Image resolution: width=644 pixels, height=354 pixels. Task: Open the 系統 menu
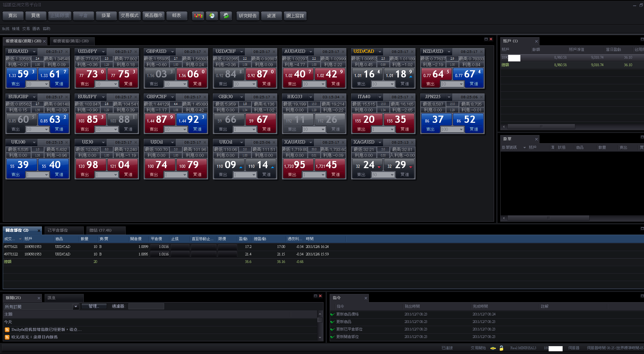6,29
